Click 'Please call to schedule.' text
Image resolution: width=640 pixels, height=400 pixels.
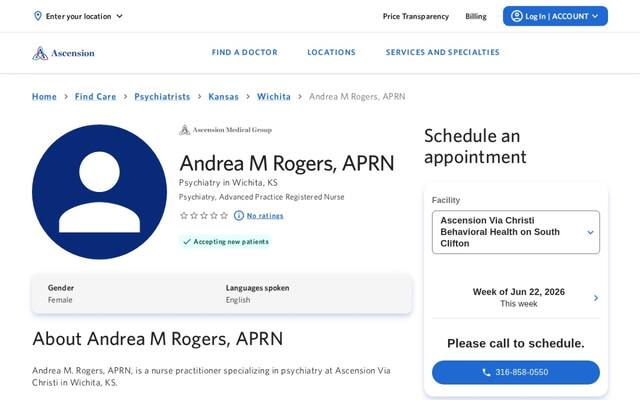coord(516,343)
